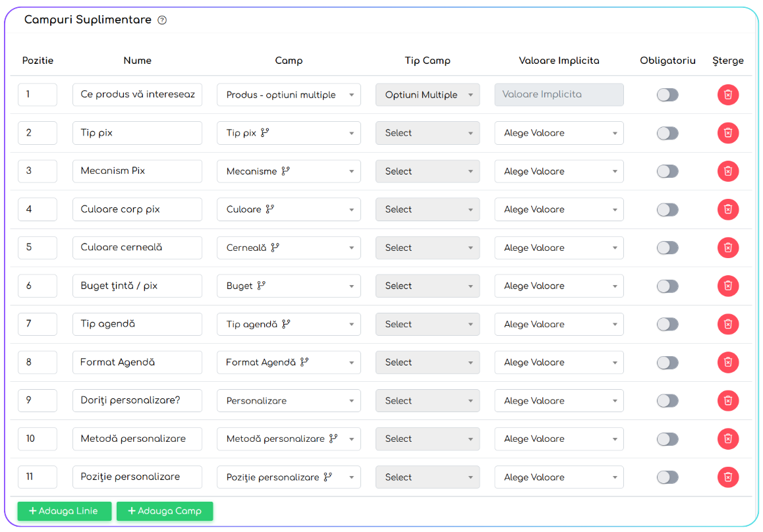Enable Obligatoriu for Culoare corp pix
Image resolution: width=763 pixels, height=532 pixels.
667,209
